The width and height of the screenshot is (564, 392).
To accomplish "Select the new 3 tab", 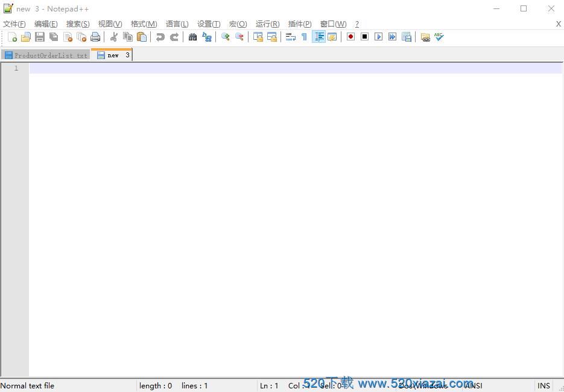I will [112, 54].
